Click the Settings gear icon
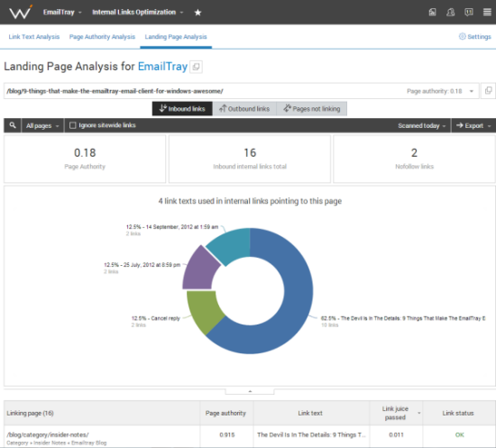 462,36
